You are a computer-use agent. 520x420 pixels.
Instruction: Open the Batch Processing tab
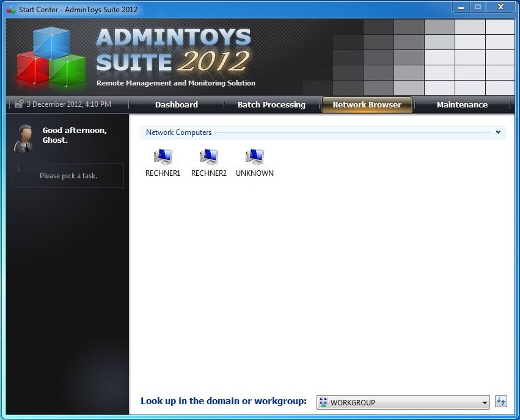tap(271, 104)
